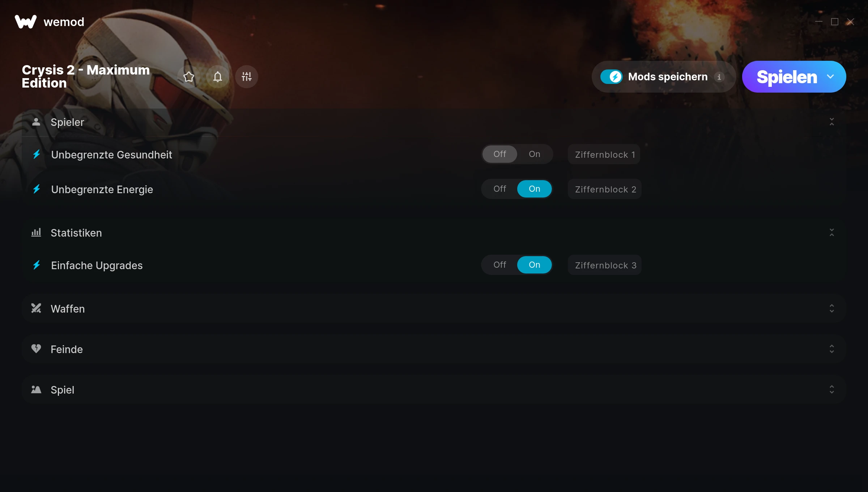Click lightning icon beside Unbegrenzte Gesundheit
Image resolution: width=868 pixels, height=492 pixels.
(37, 154)
